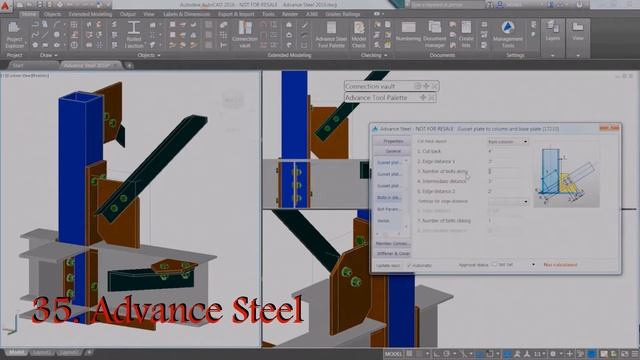Click the Autodesk application menu logo

coord(5,5)
